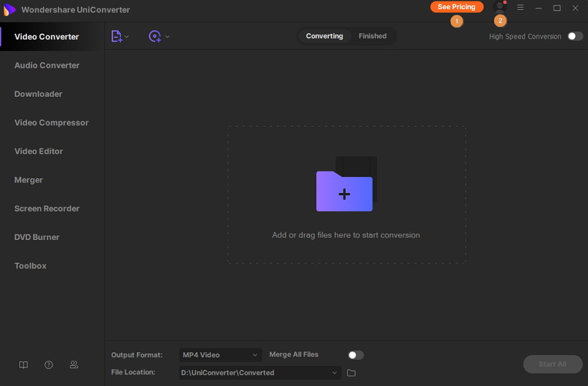This screenshot has width=588, height=386.
Task: Expand the Load DVD dropdown arrow
Action: pyautogui.click(x=167, y=37)
